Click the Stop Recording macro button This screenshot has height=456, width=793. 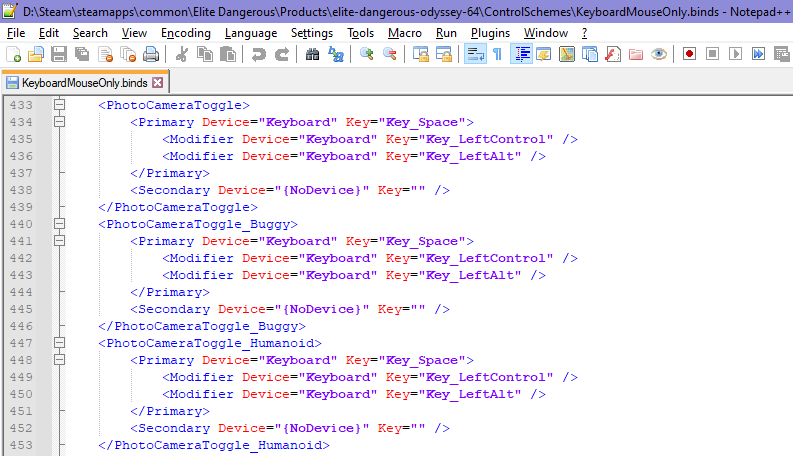pos(713,54)
